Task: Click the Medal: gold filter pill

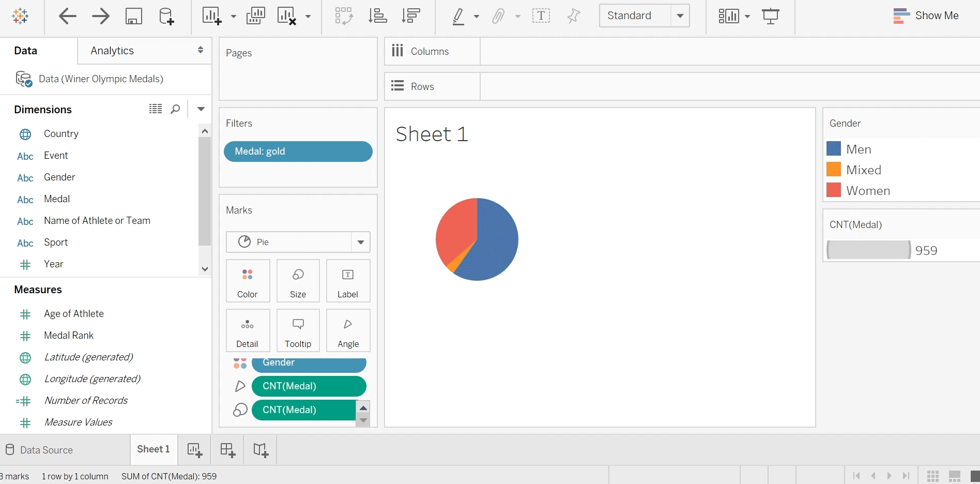Action: click(x=298, y=152)
